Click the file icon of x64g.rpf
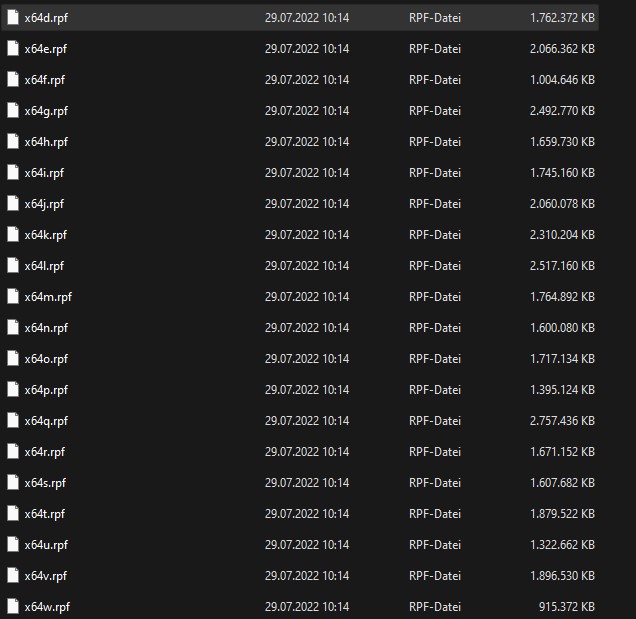 click(x=13, y=110)
